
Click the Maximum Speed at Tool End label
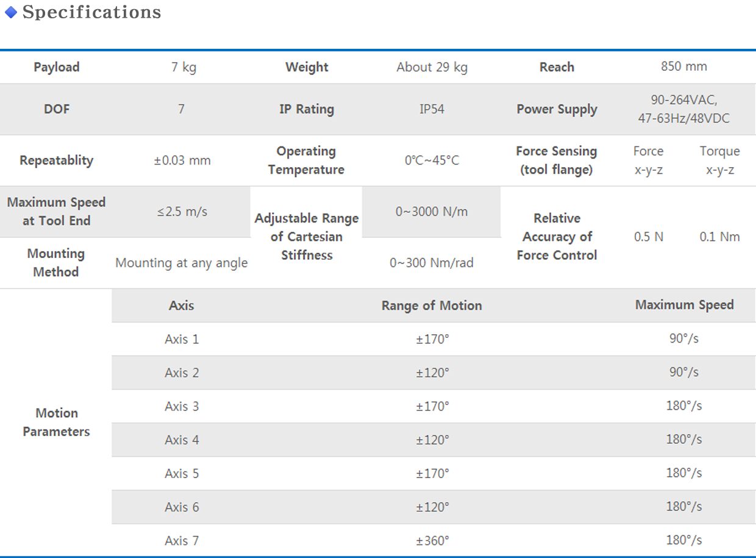pos(56,212)
